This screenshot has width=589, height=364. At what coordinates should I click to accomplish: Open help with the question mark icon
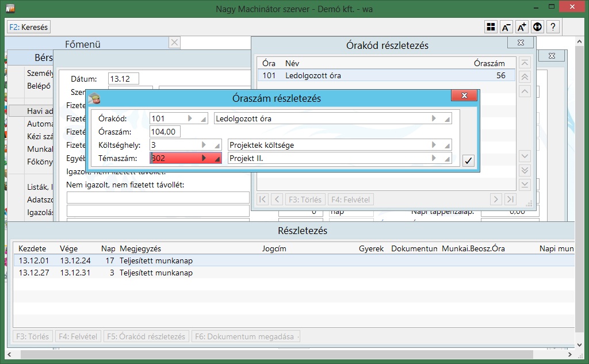(553, 26)
